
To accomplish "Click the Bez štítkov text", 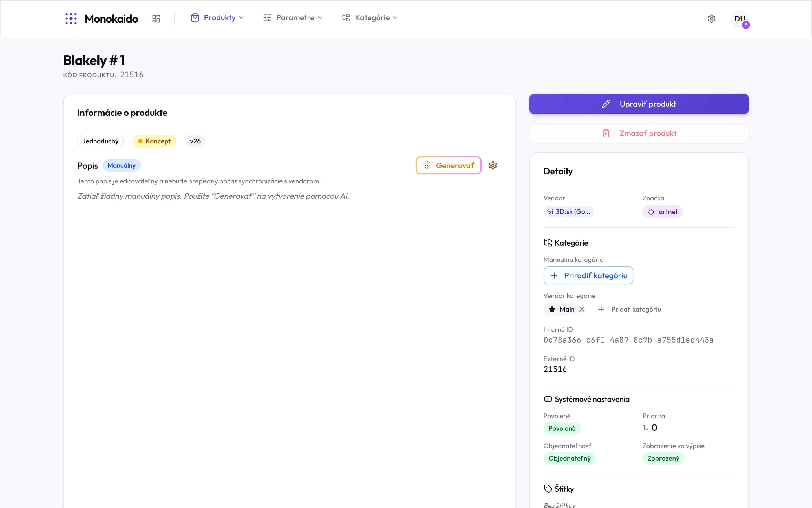I will [x=559, y=505].
